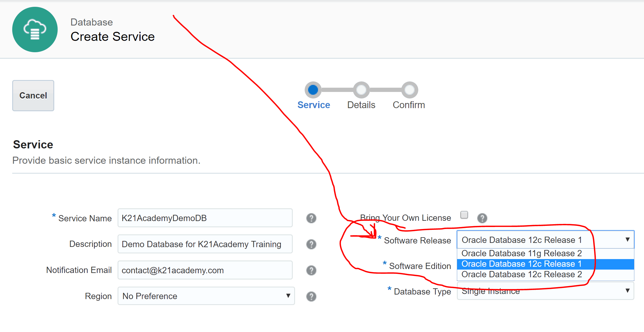Viewport: 644px width, 332px height.
Task: Open help for Region selection
Action: pyautogui.click(x=311, y=296)
